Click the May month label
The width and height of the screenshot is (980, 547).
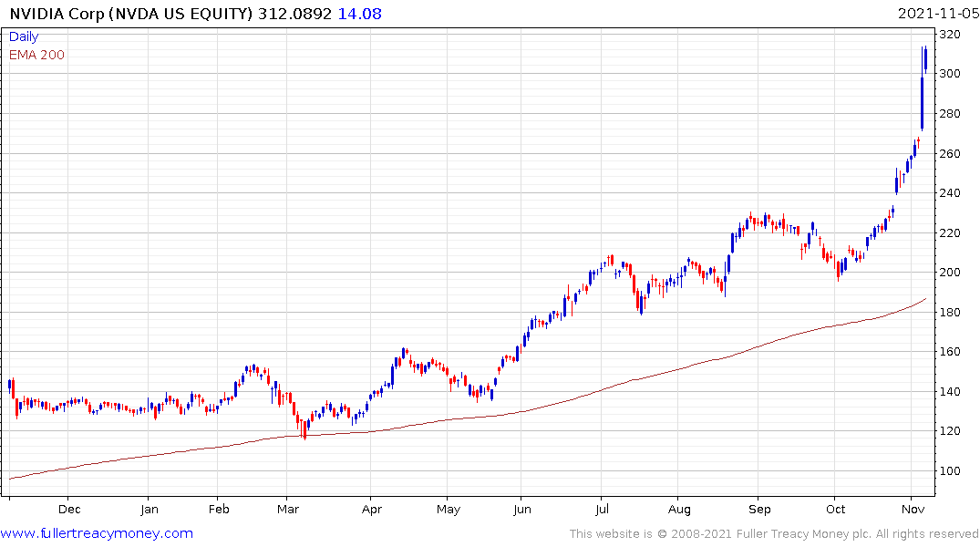coord(449,509)
